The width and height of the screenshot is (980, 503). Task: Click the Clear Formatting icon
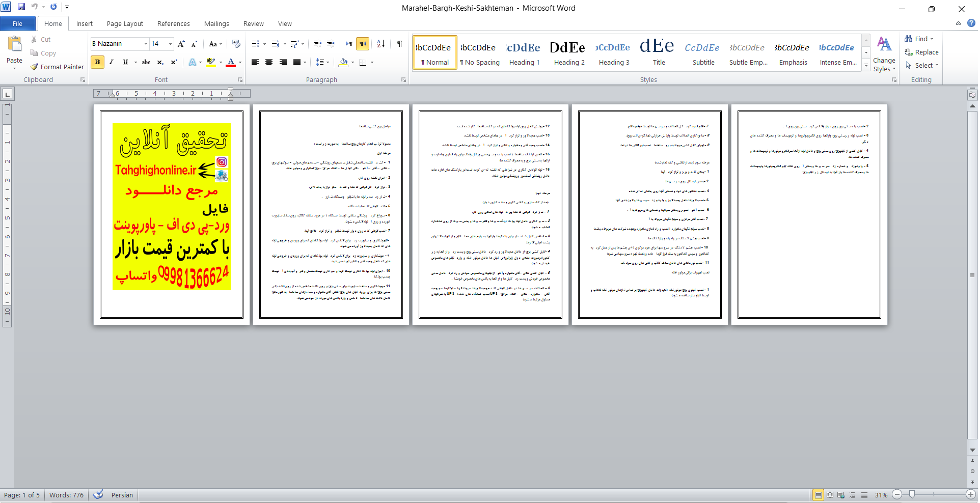coord(236,44)
